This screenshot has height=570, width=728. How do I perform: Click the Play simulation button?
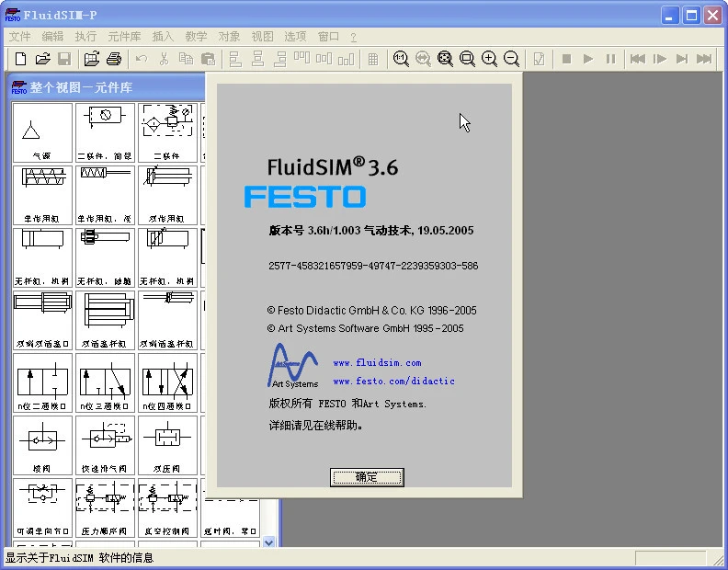point(588,59)
